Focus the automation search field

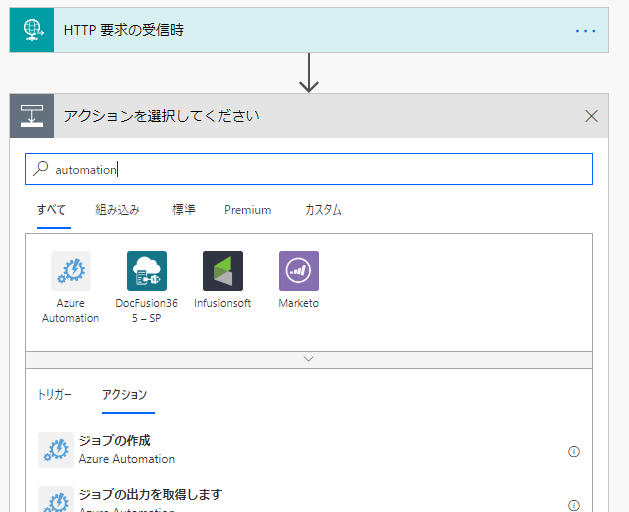coord(309,169)
